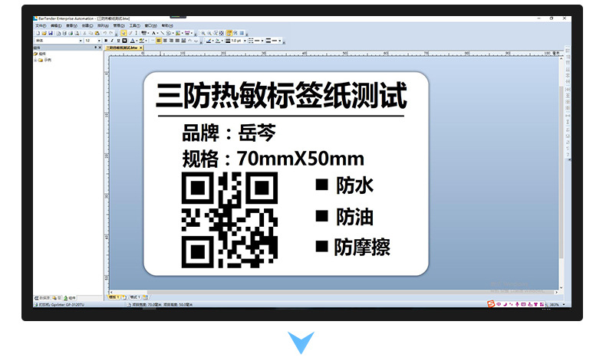606x364 pixels.
Task: Select the 防摩擦 text on the label
Action: pos(362,247)
